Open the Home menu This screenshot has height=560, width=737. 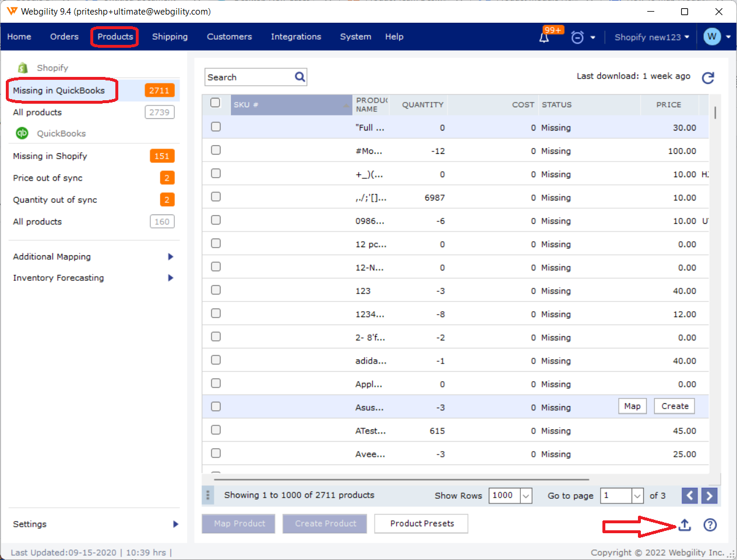click(x=19, y=37)
